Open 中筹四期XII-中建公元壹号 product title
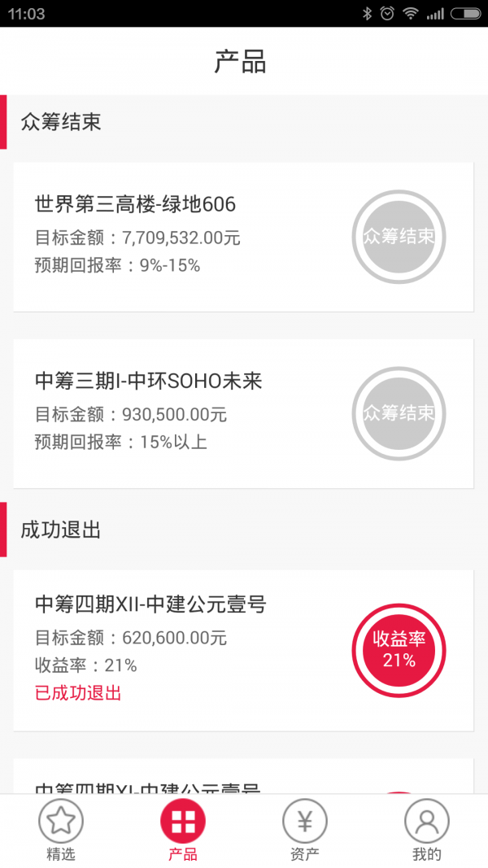The height and width of the screenshot is (868, 488). pos(150,604)
